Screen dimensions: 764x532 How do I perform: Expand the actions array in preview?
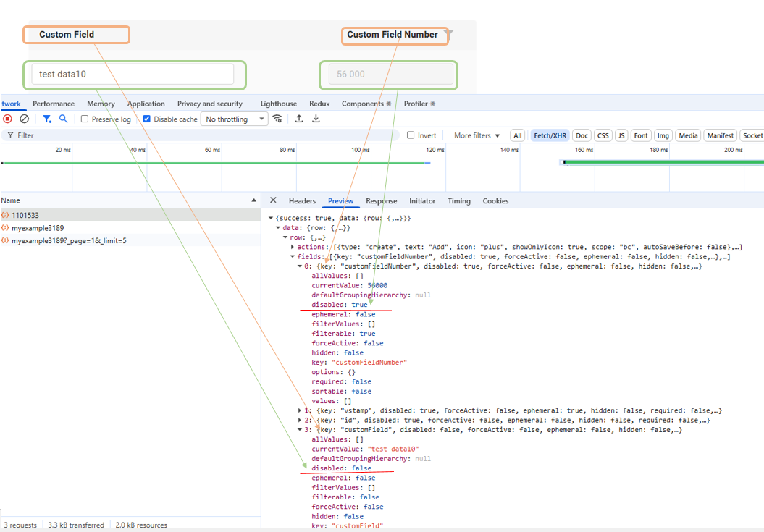tap(293, 247)
